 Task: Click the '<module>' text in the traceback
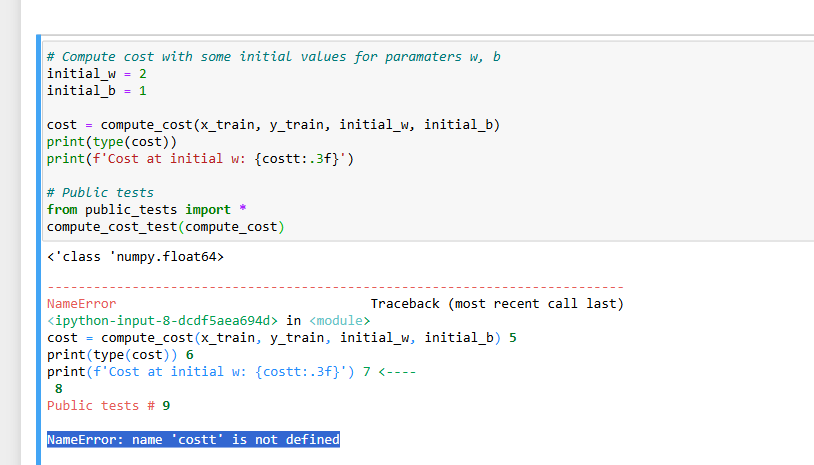[x=340, y=321]
